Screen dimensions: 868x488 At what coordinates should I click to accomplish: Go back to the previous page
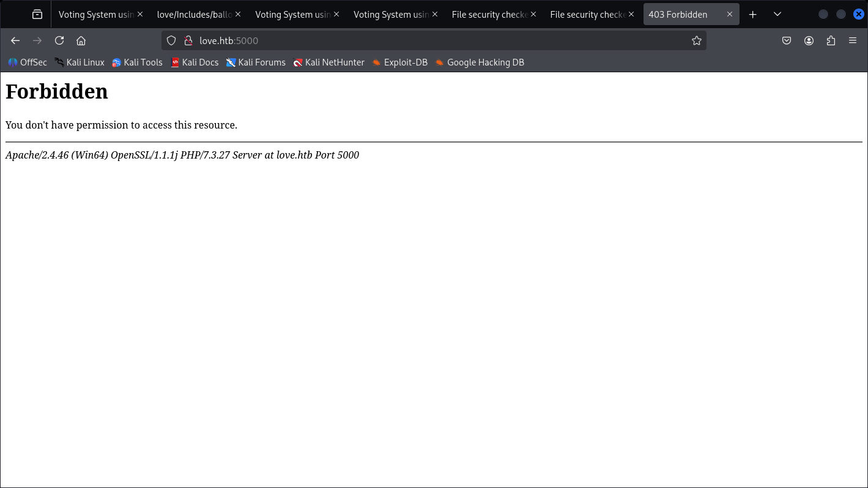click(x=15, y=40)
